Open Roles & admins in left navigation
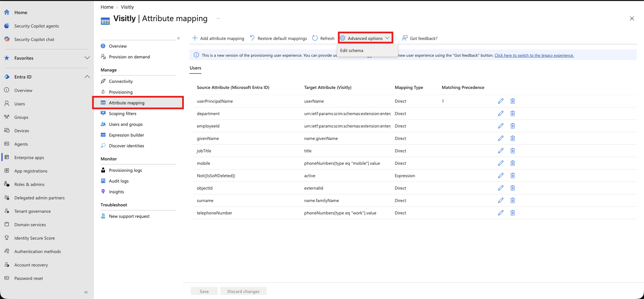The image size is (644, 299). 30,184
